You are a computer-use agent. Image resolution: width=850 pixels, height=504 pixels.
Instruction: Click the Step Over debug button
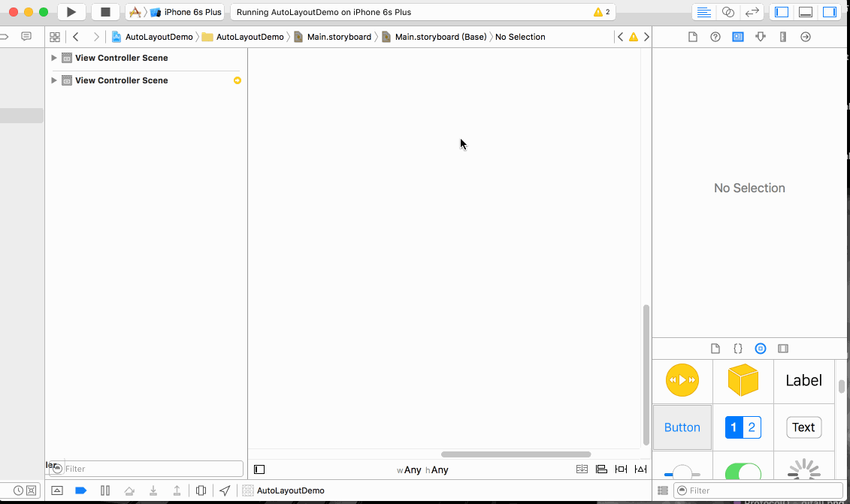(129, 490)
